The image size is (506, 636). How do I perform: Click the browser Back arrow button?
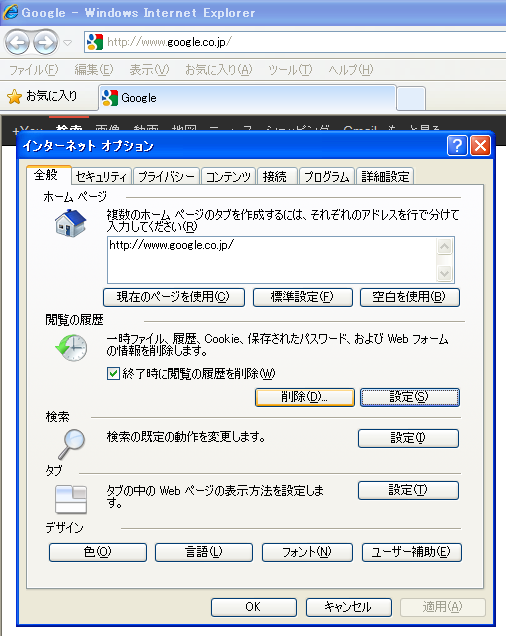17,42
